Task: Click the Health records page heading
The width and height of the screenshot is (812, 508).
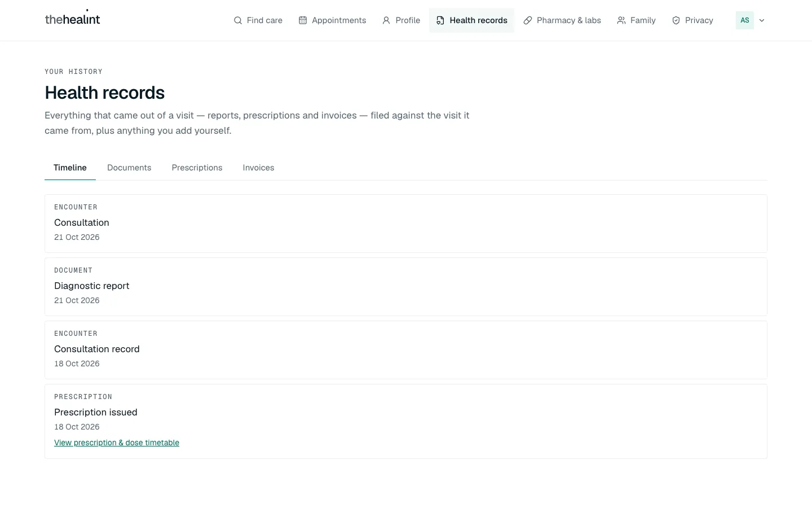Action: coord(105,93)
